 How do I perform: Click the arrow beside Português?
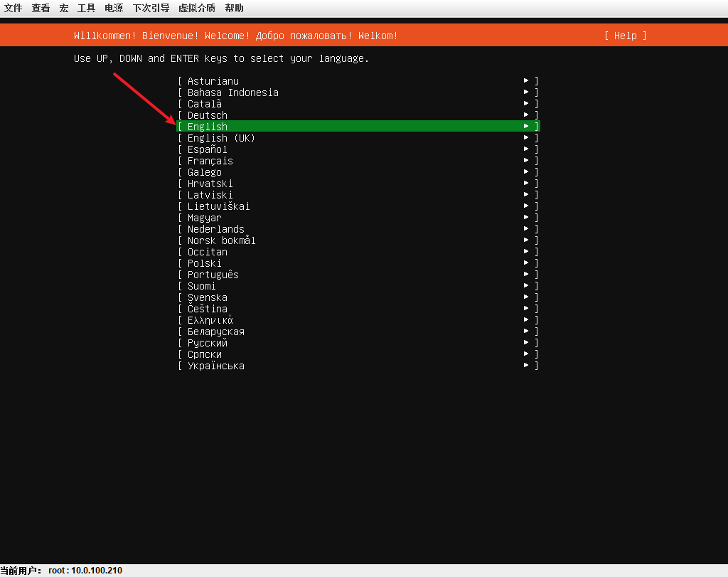tap(526, 274)
